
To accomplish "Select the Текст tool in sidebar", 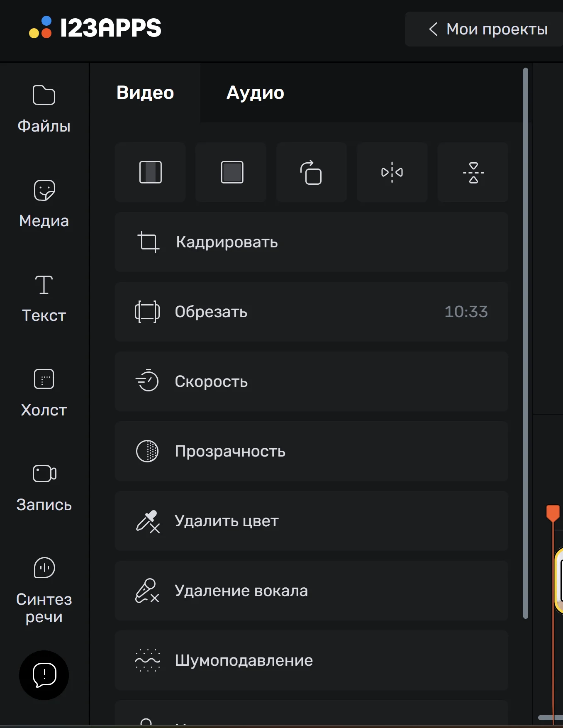I will tap(44, 298).
